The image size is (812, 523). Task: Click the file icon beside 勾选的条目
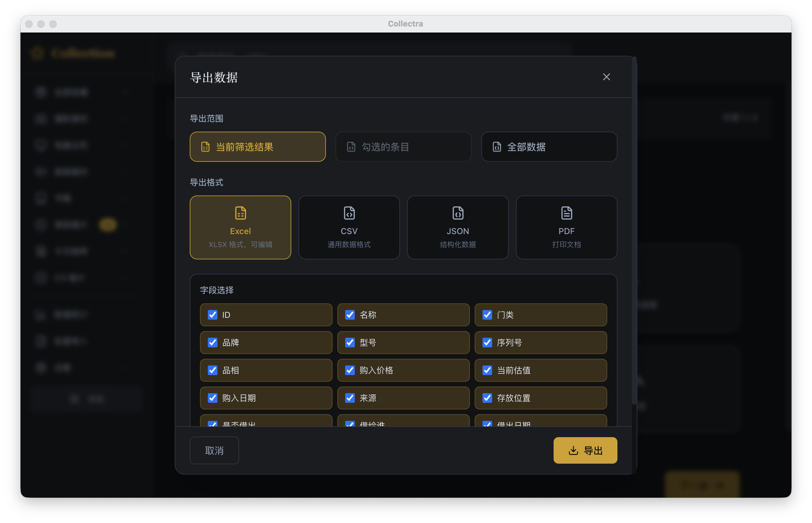351,147
